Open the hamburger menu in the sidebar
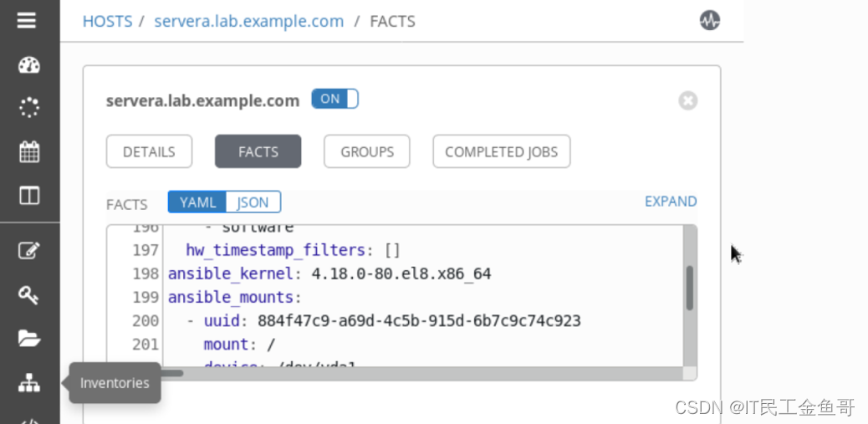 (27, 20)
